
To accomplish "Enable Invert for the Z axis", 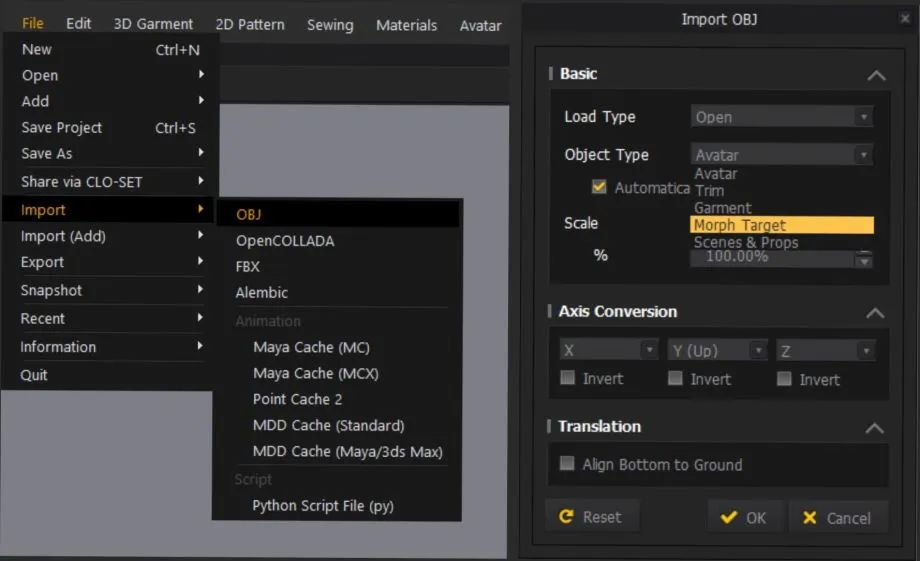I will (x=785, y=379).
